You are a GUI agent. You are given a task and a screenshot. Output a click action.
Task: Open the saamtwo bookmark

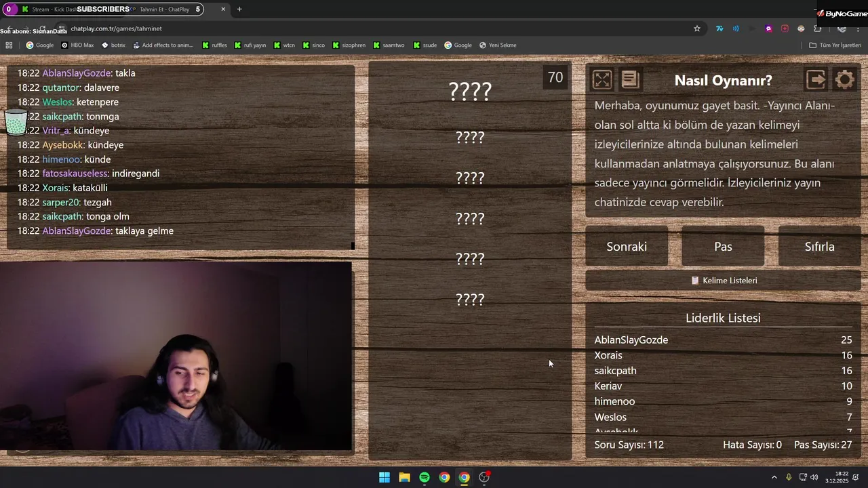pyautogui.click(x=388, y=45)
